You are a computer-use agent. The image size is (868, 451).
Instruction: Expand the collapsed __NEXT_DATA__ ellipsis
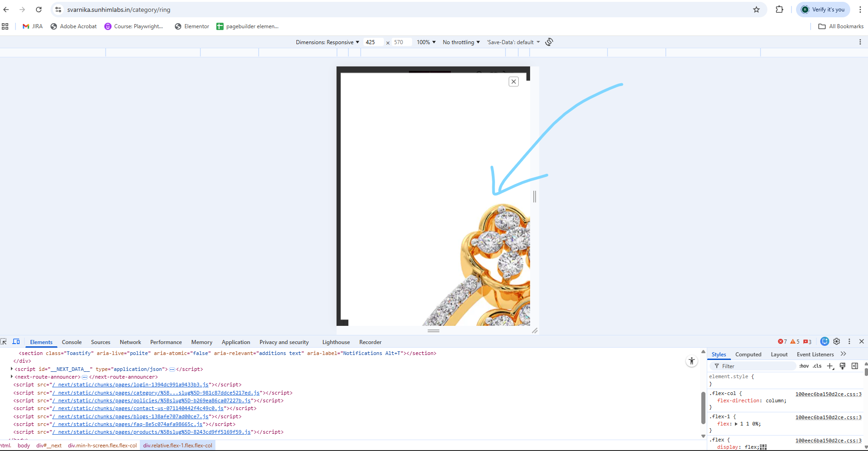(x=172, y=370)
